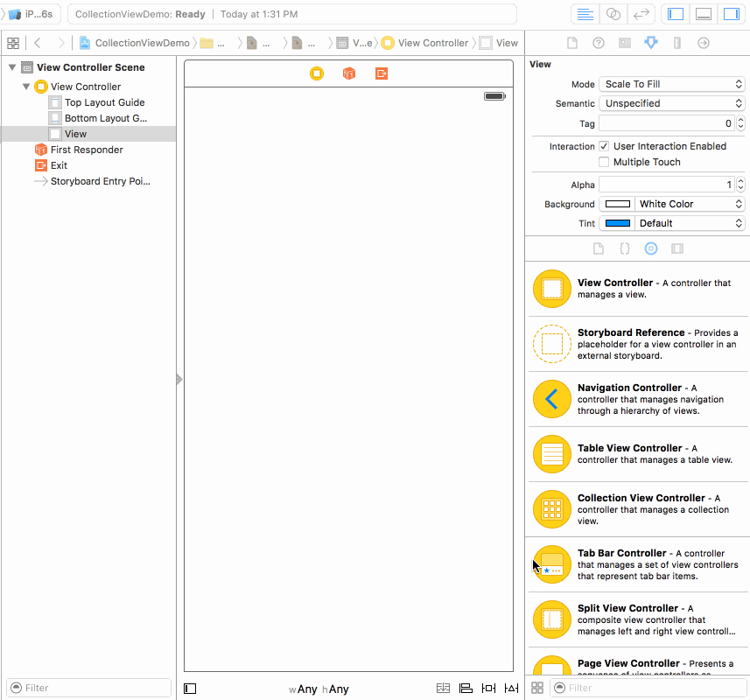
Task: Open the Size inspector
Action: coord(676,43)
